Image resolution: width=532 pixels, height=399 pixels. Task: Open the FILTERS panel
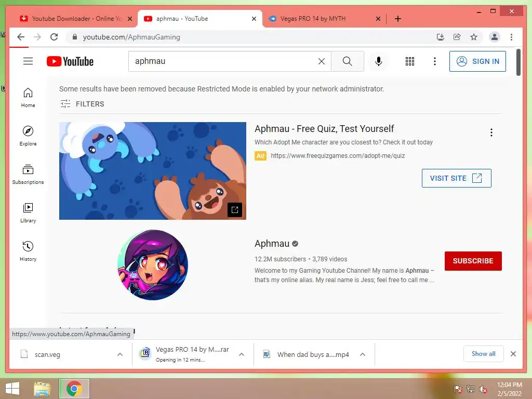point(82,104)
